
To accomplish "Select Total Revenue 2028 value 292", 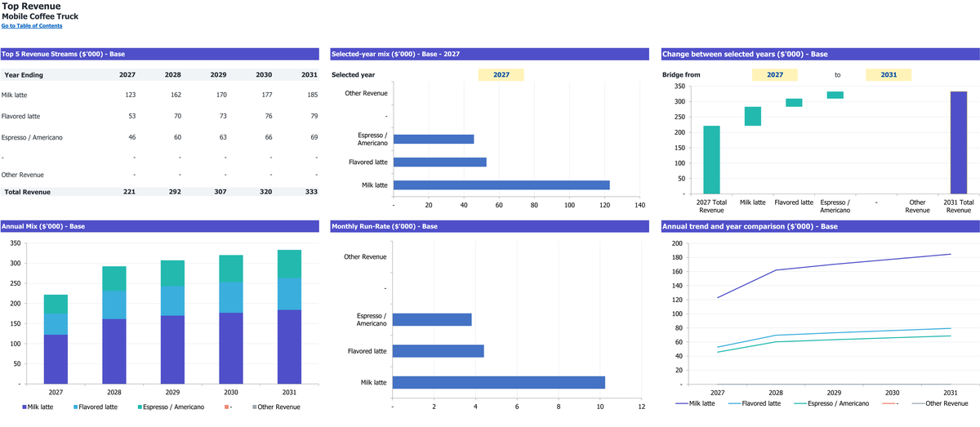I will (173, 192).
